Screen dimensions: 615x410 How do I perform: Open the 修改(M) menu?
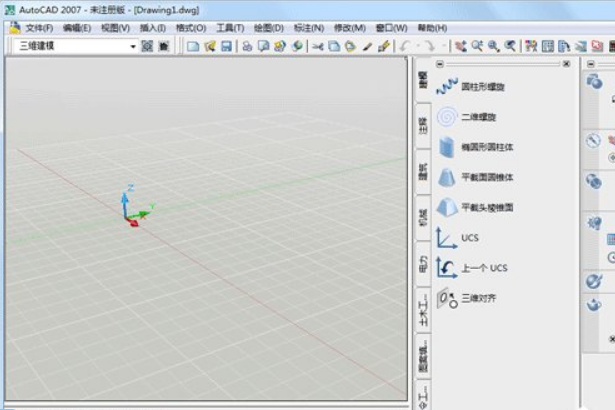(x=349, y=28)
